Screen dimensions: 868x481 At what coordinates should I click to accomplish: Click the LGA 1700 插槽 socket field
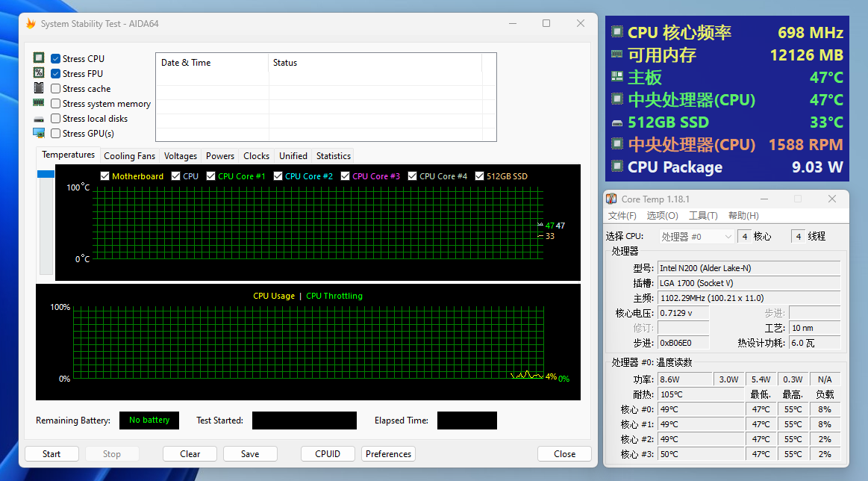click(x=749, y=283)
